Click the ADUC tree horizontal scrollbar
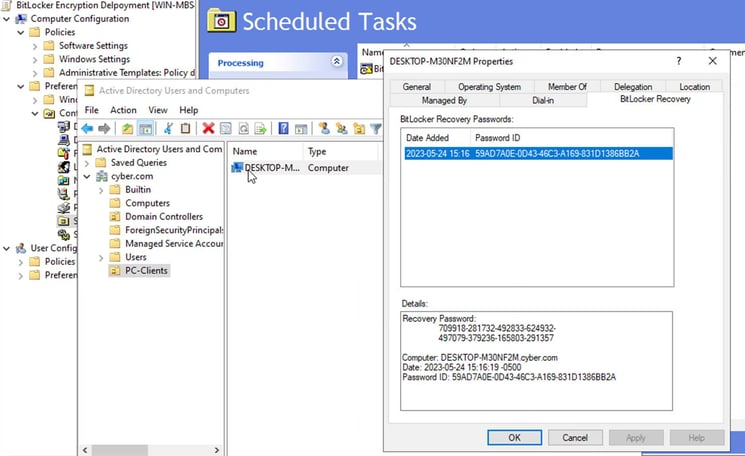The width and height of the screenshot is (745, 456). 120,450
